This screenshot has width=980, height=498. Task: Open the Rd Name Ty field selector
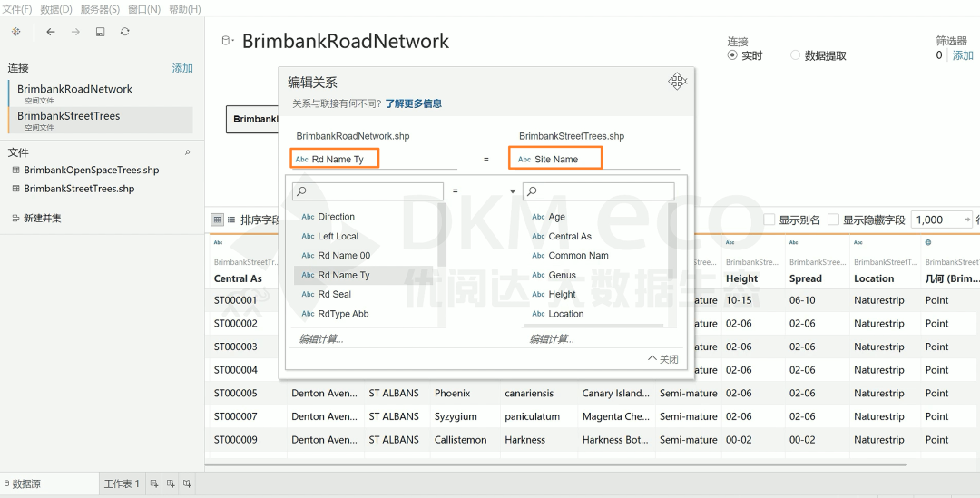(335, 159)
